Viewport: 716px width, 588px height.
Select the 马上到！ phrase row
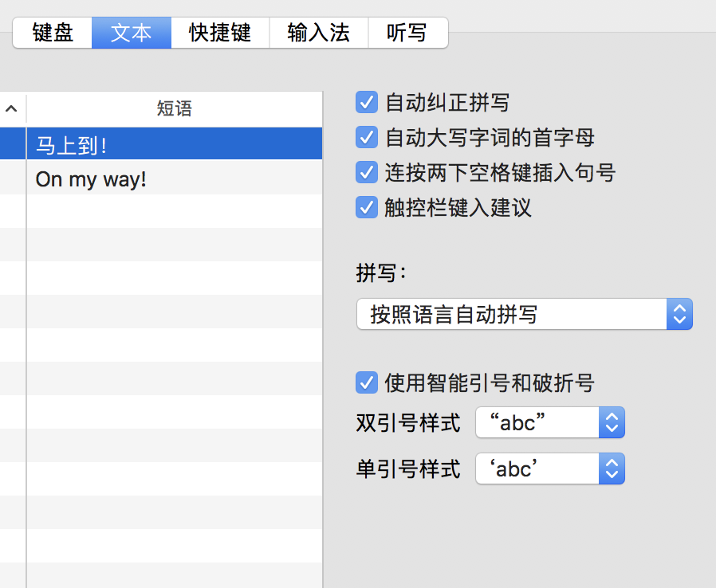(161, 144)
